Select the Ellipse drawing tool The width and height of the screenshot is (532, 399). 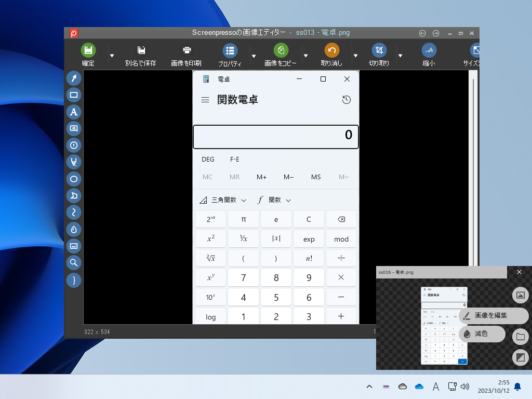(x=74, y=179)
